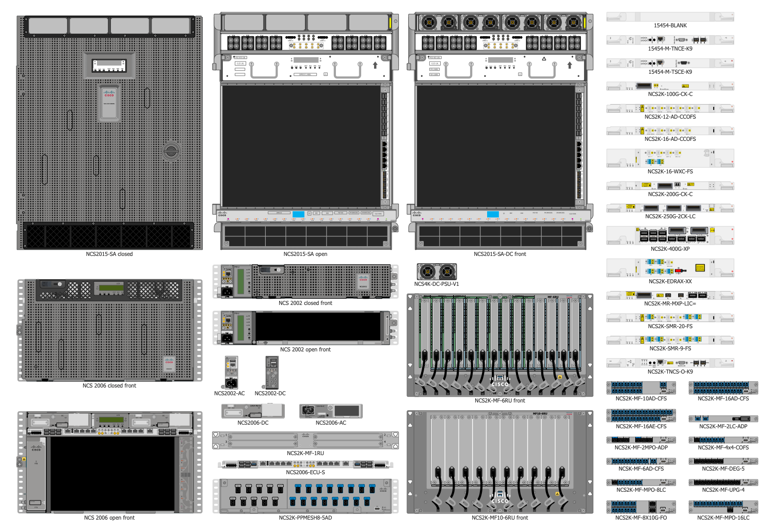Select the NCS2006-ECU-S unit shape
Screen dimensions: 774x532
[x=305, y=464]
